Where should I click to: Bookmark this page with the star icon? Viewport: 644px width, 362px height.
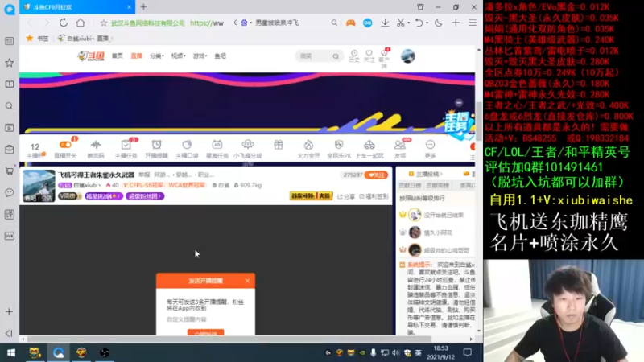[x=104, y=23]
